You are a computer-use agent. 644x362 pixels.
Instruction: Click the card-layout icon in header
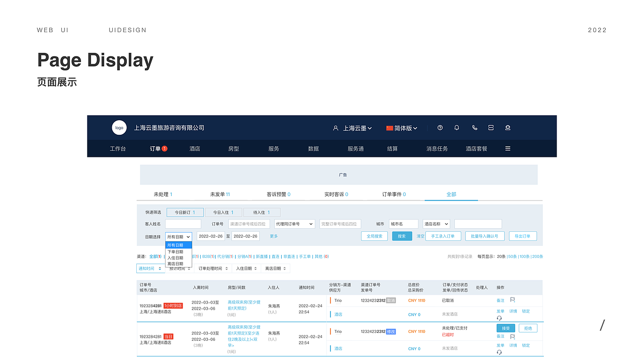(x=491, y=128)
